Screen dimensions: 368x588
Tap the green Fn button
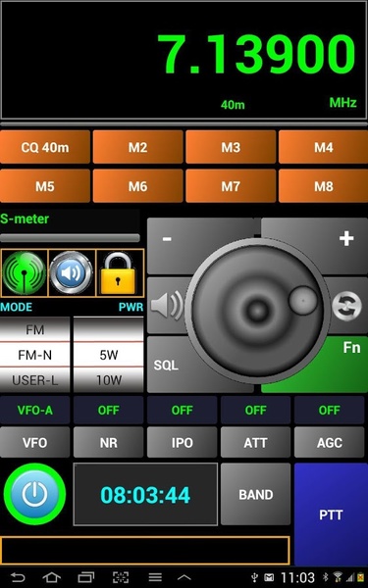352,348
